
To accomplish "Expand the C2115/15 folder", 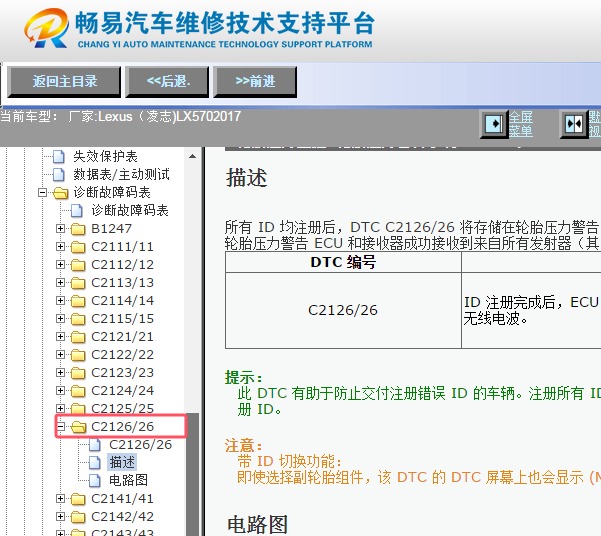I will click(60, 318).
